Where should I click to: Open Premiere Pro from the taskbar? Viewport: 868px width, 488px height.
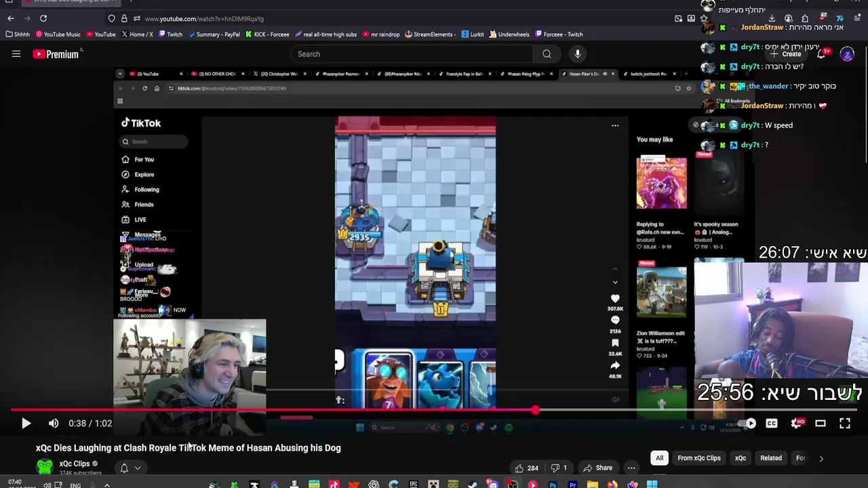[572, 484]
